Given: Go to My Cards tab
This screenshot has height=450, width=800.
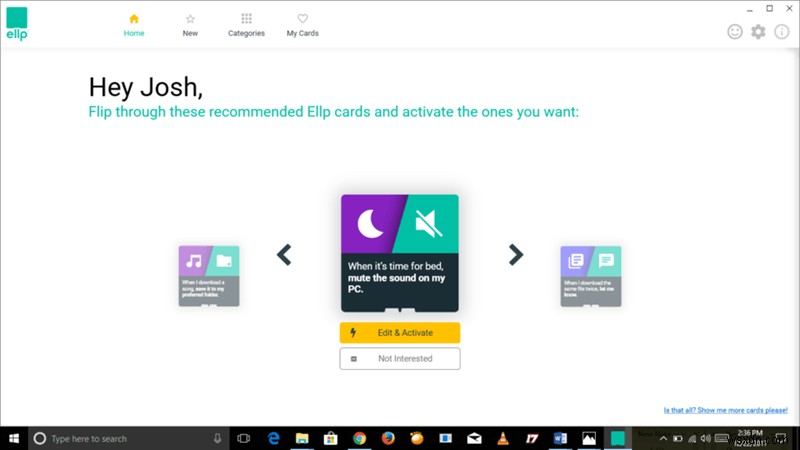Looking at the screenshot, I should 303,26.
